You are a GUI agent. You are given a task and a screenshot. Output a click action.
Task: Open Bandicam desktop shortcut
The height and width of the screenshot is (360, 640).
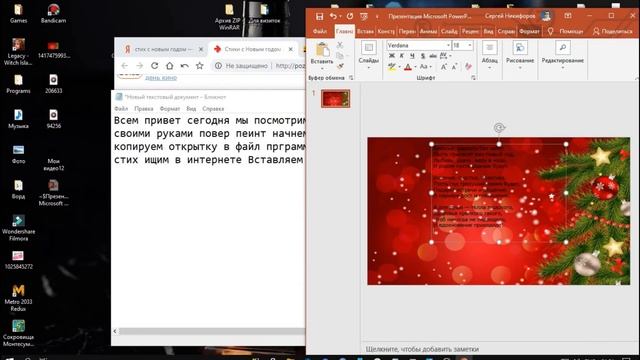pyautogui.click(x=53, y=13)
